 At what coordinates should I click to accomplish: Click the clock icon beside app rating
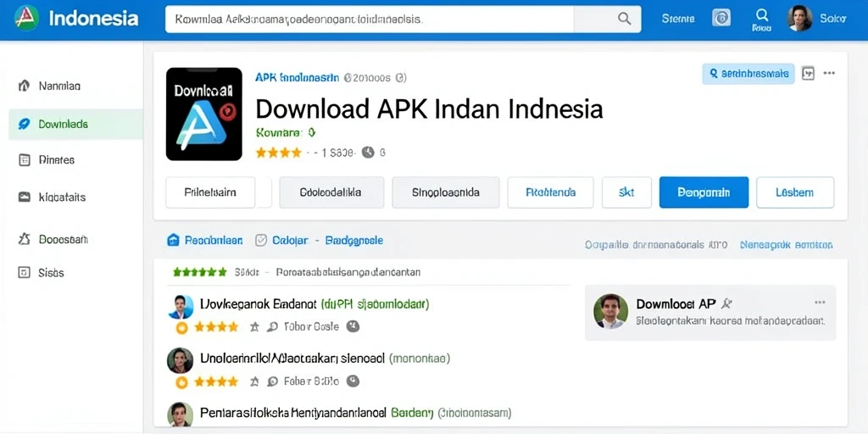point(368,153)
